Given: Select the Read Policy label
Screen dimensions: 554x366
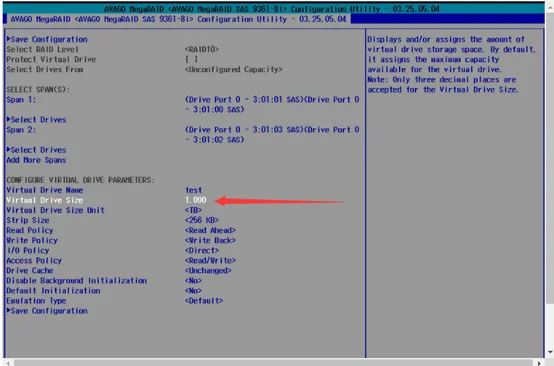Looking at the screenshot, I should (30, 230).
